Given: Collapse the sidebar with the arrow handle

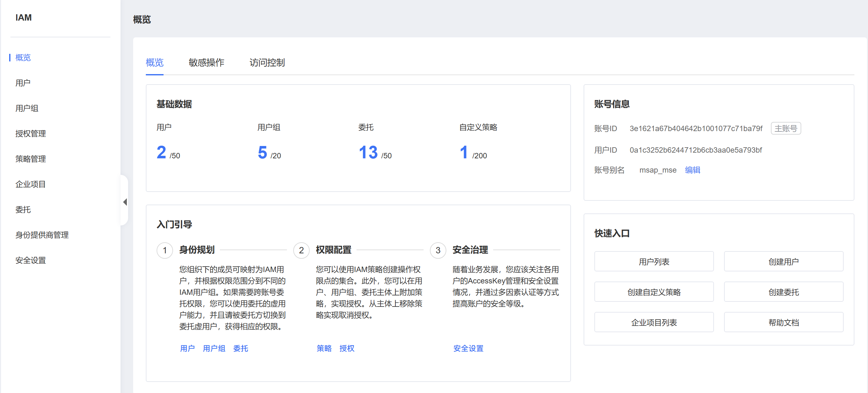Looking at the screenshot, I should [125, 202].
